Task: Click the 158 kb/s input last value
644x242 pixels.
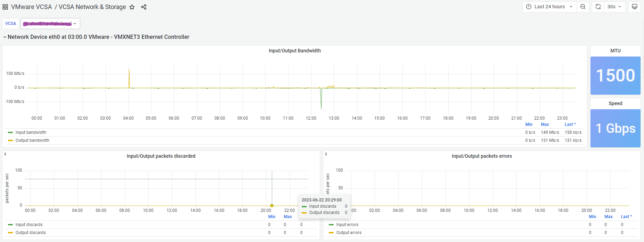Action: [573, 132]
